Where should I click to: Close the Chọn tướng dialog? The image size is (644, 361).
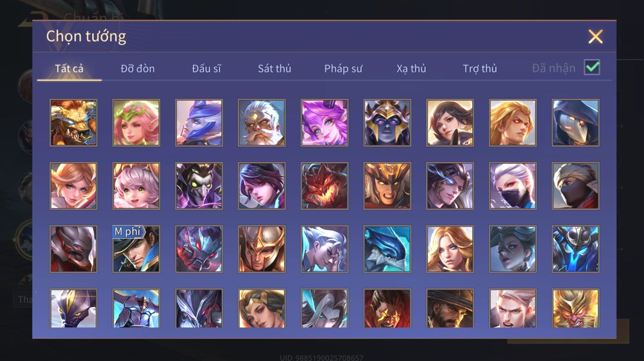coord(595,37)
